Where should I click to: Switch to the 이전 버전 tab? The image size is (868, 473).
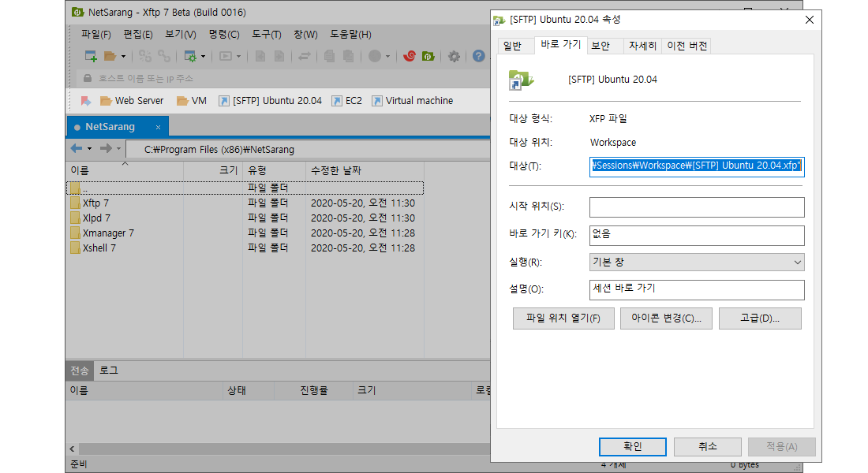point(687,46)
